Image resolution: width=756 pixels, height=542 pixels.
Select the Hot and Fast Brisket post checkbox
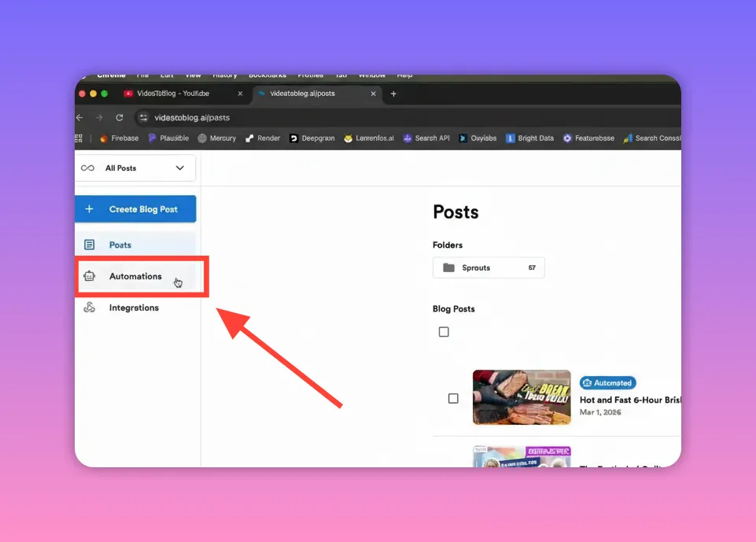point(453,398)
